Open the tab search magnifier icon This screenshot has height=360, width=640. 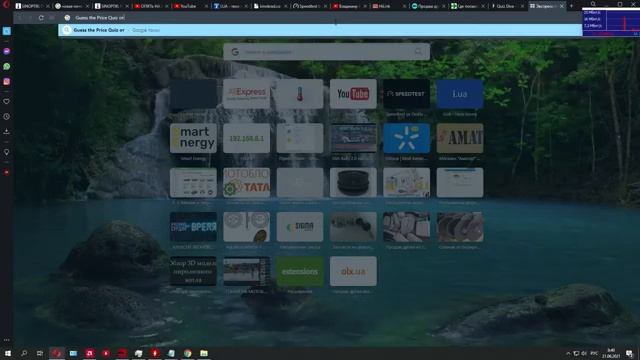(593, 4)
